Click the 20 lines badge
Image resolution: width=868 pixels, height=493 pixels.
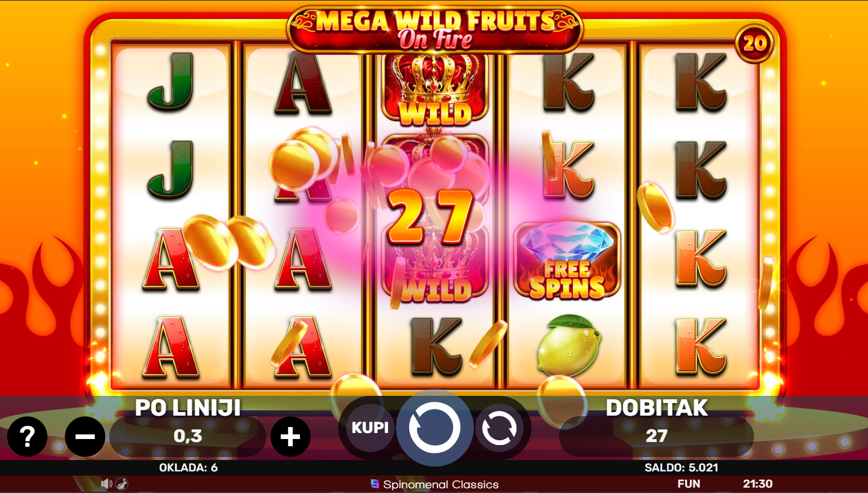755,44
